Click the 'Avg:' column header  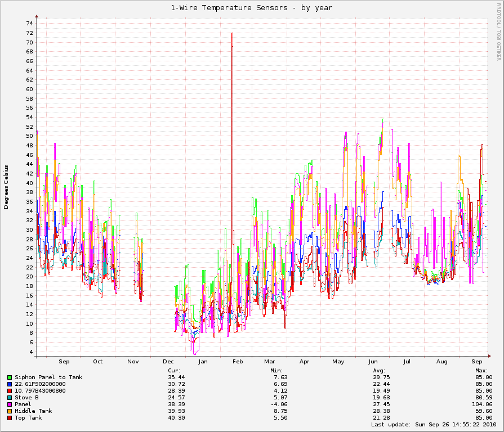(379, 371)
